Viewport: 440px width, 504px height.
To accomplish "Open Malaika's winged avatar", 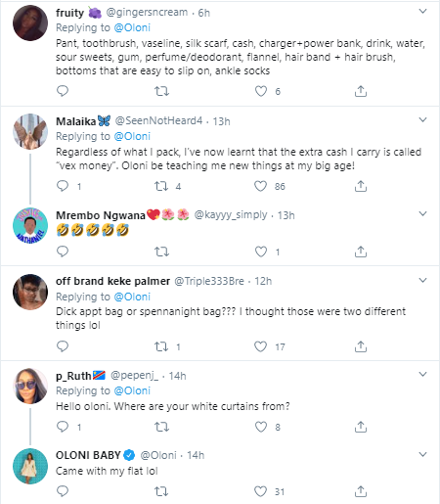I will tap(30, 131).
